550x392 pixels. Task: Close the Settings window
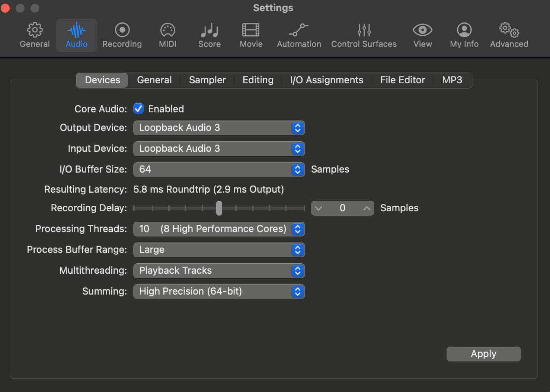(x=5, y=8)
